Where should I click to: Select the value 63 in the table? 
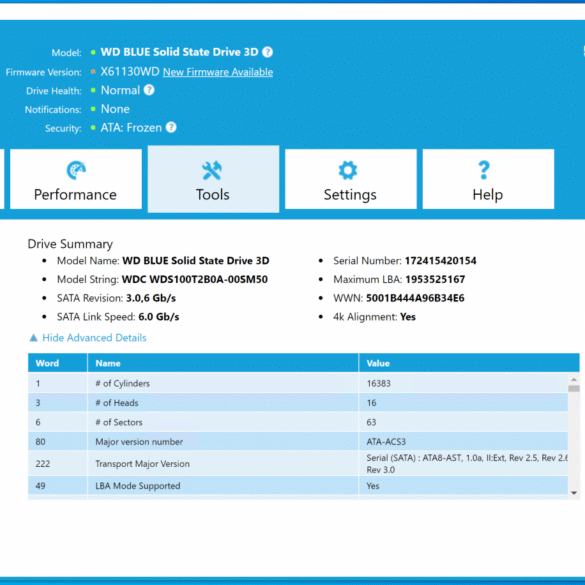[371, 422]
